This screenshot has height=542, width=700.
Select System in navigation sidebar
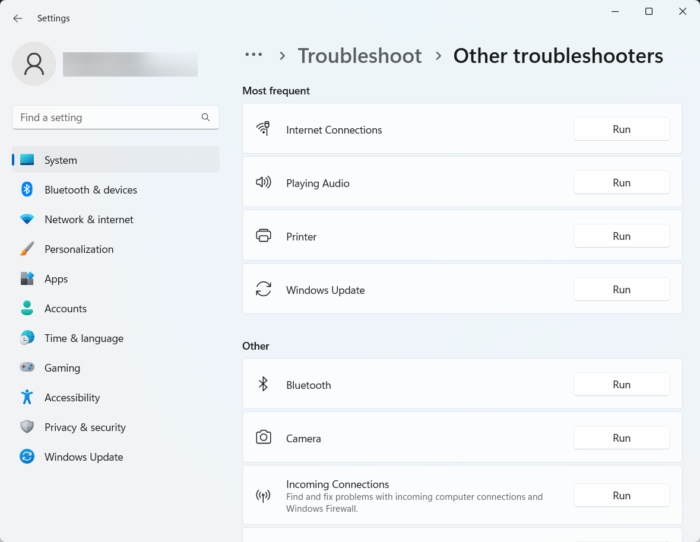point(60,160)
